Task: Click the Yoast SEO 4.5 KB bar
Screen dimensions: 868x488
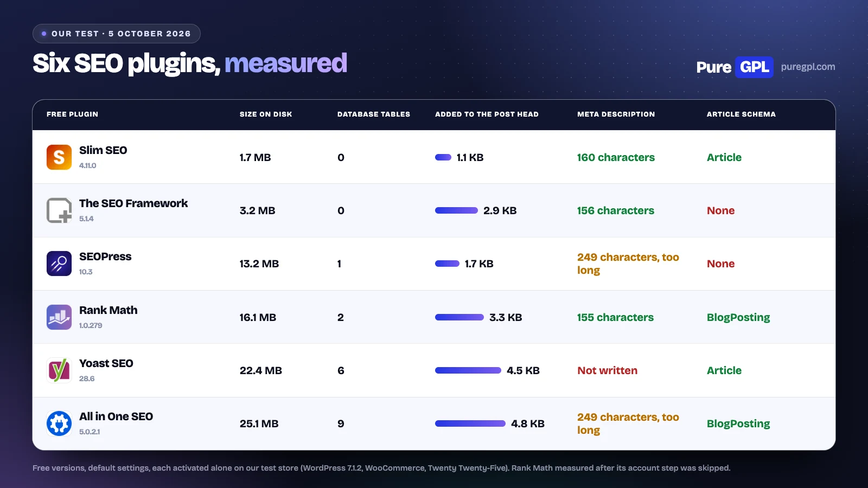Action: click(x=468, y=370)
